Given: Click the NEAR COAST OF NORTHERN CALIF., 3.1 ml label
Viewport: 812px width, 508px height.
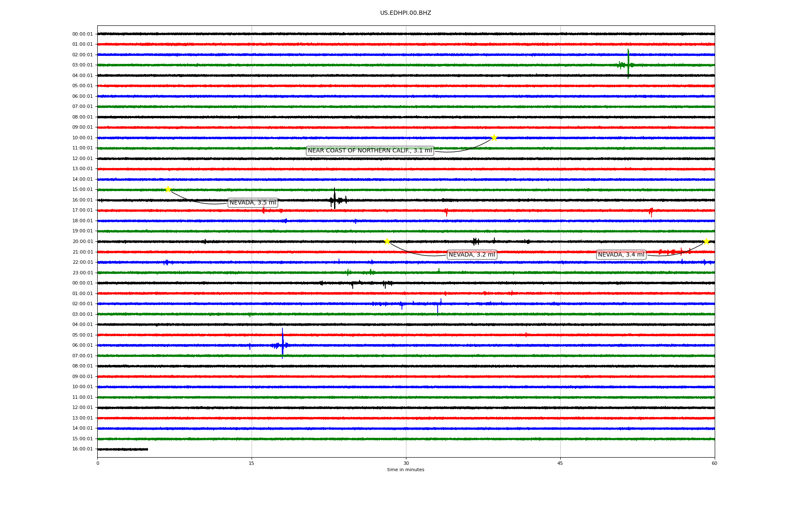Looking at the screenshot, I should pos(370,151).
